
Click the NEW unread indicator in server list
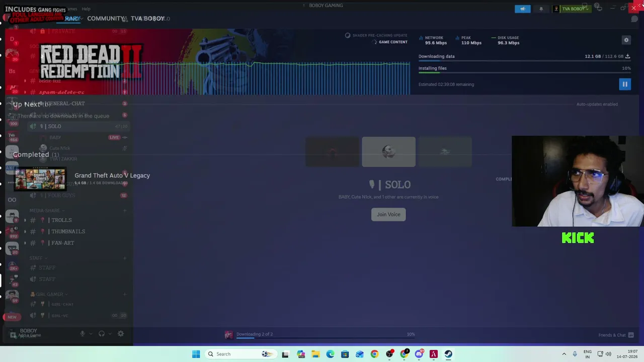tap(12, 317)
